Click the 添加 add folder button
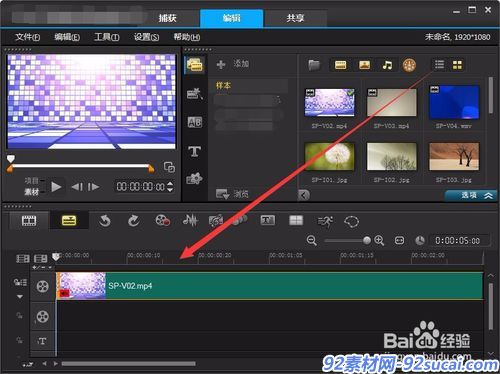500x374 pixels. [232, 64]
